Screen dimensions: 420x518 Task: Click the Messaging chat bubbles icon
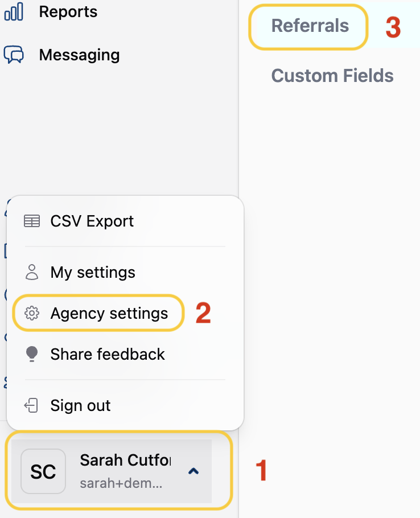[14, 55]
